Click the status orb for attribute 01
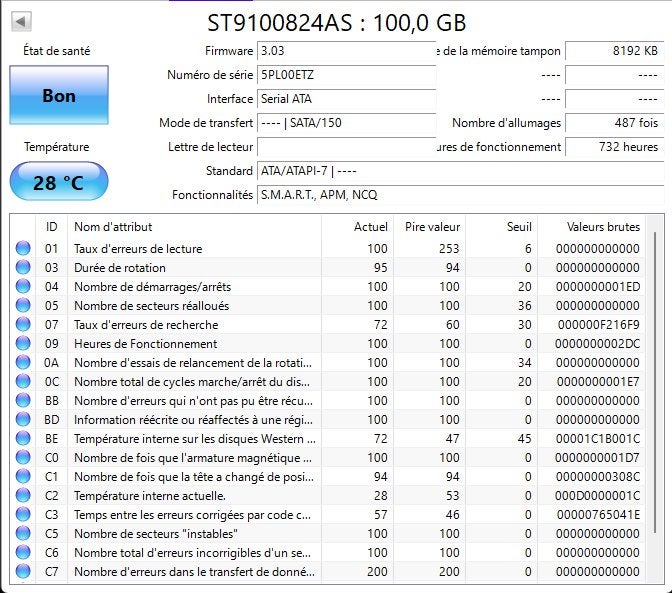Image resolution: width=672 pixels, height=593 pixels. (x=23, y=249)
